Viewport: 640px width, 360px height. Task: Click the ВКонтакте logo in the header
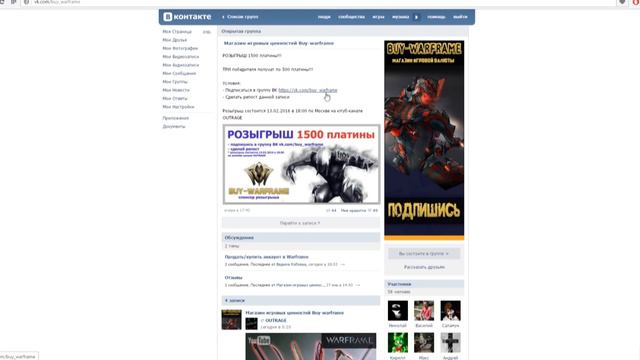187,17
